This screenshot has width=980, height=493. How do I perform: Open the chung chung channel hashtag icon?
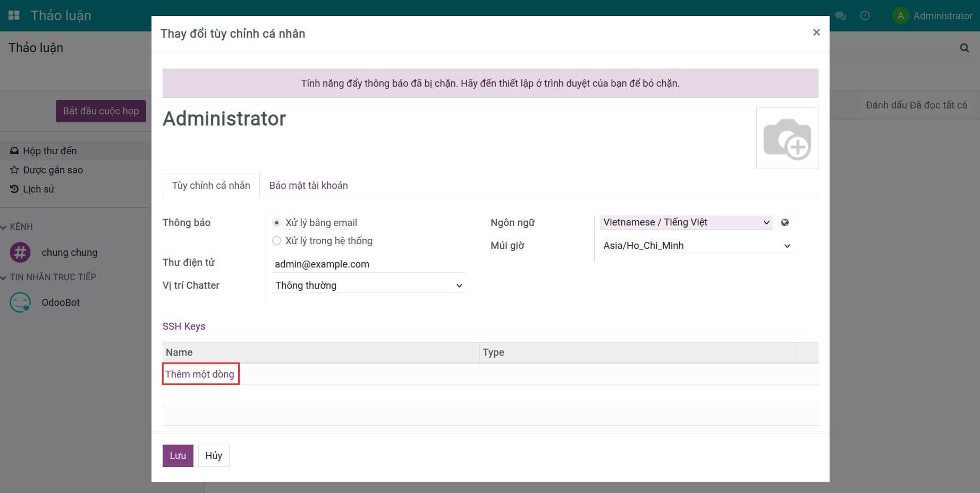coord(20,252)
